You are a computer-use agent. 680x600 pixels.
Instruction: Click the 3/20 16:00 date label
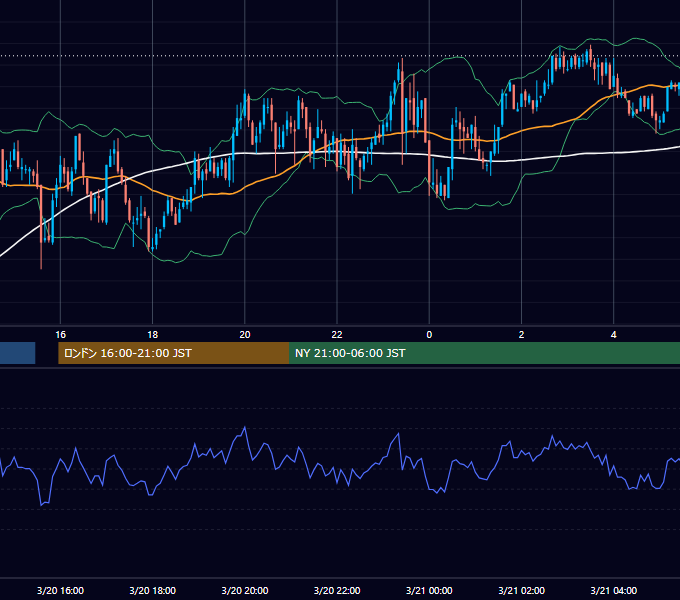tap(61, 590)
